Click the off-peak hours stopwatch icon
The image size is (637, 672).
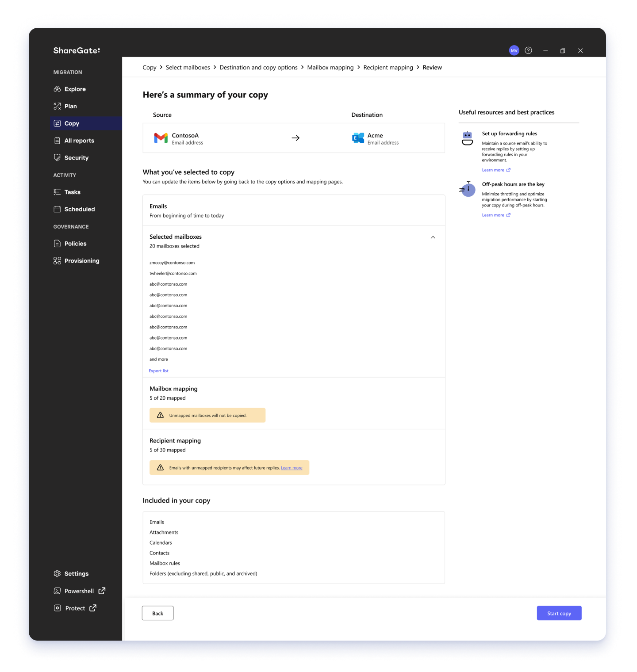coord(468,189)
